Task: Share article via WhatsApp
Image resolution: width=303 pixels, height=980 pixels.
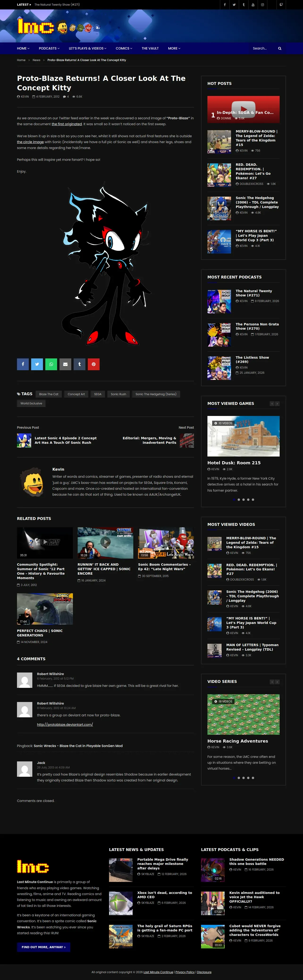Action: pyautogui.click(x=51, y=364)
